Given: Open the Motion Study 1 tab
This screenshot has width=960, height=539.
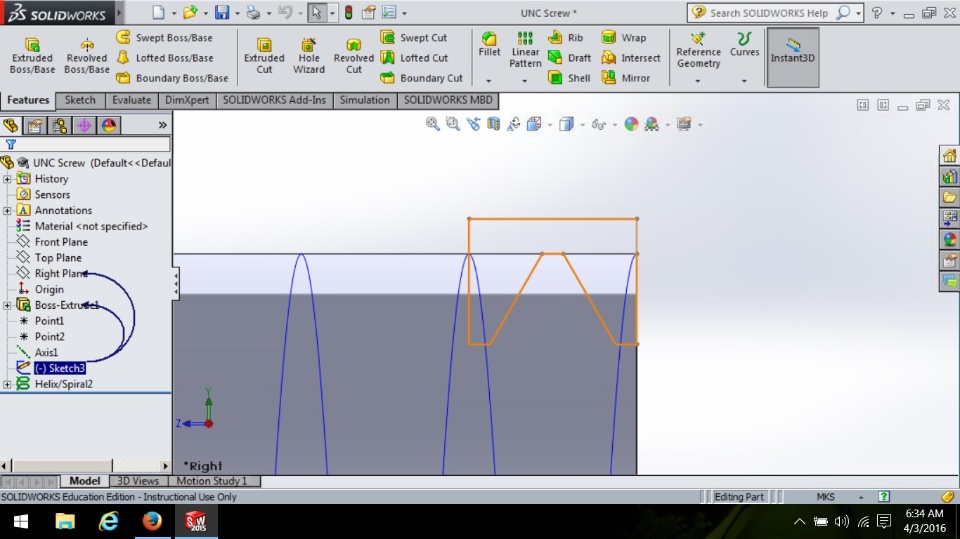Looking at the screenshot, I should [212, 481].
